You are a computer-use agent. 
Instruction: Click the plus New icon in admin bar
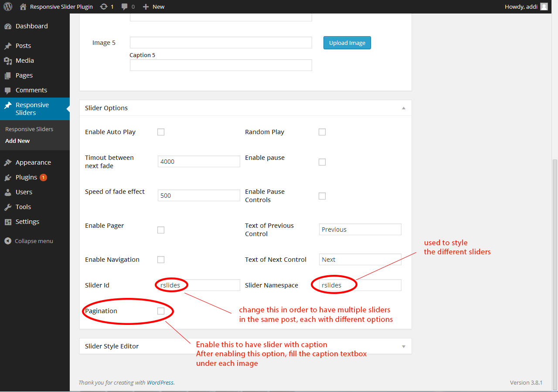click(146, 7)
